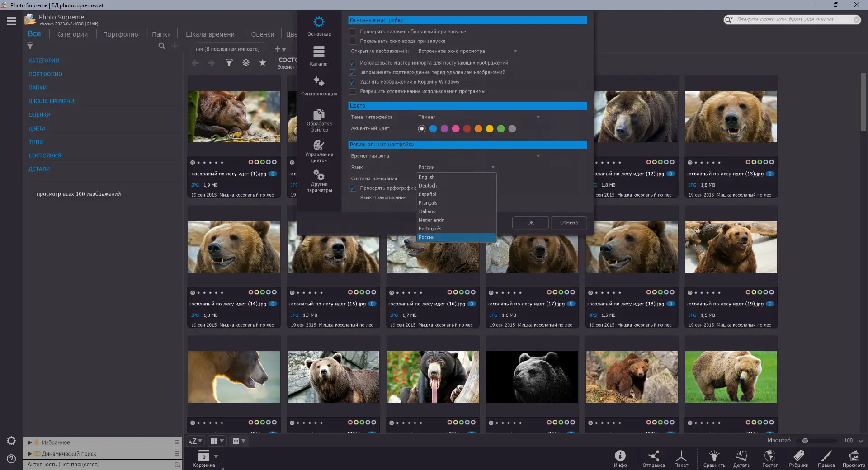The image size is (868, 470).
Task: Open the Временная зона dropdown
Action: [x=479, y=156]
